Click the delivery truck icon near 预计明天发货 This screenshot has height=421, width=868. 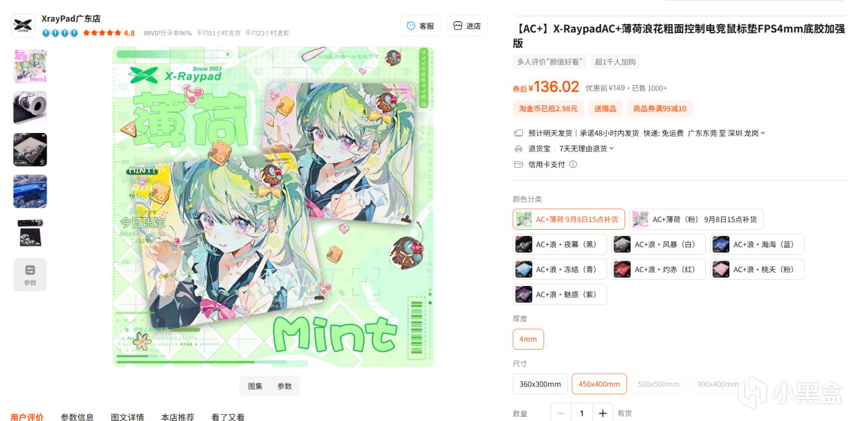(x=518, y=133)
